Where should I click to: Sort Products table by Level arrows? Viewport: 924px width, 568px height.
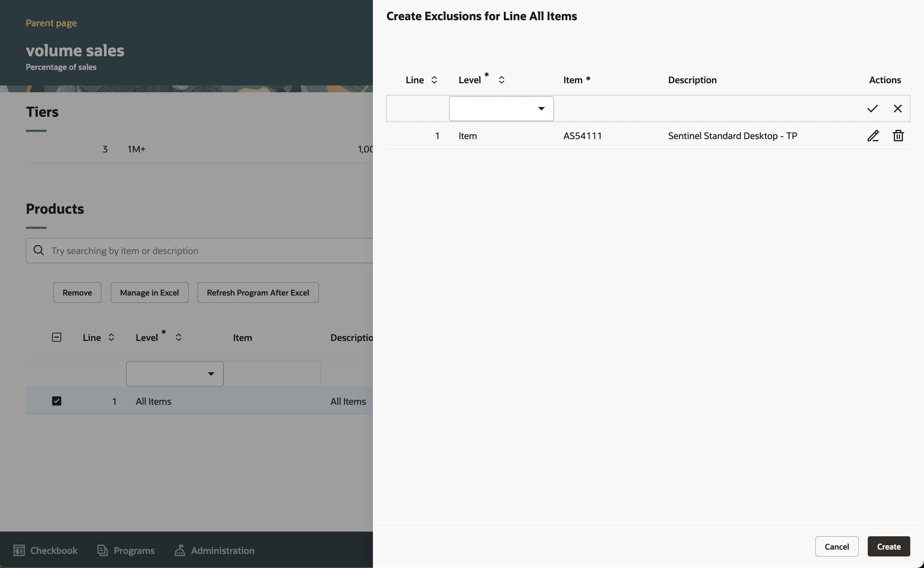(x=179, y=337)
